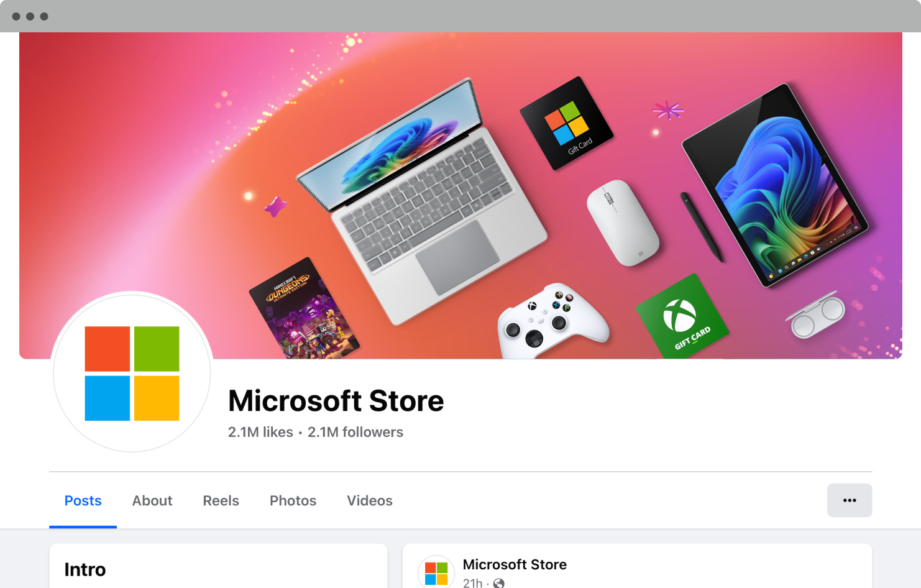Image resolution: width=921 pixels, height=588 pixels.
Task: Click the green window maximize dot
Action: [x=44, y=16]
